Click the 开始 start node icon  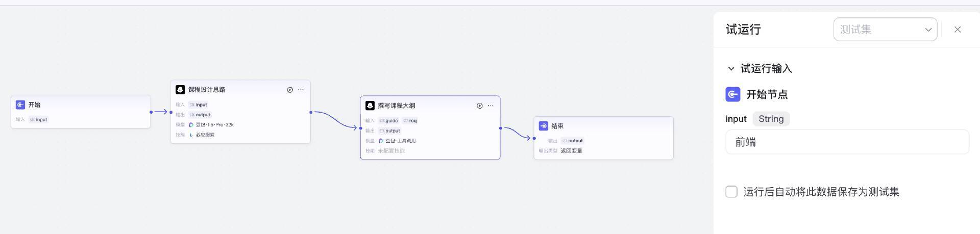tap(20, 105)
